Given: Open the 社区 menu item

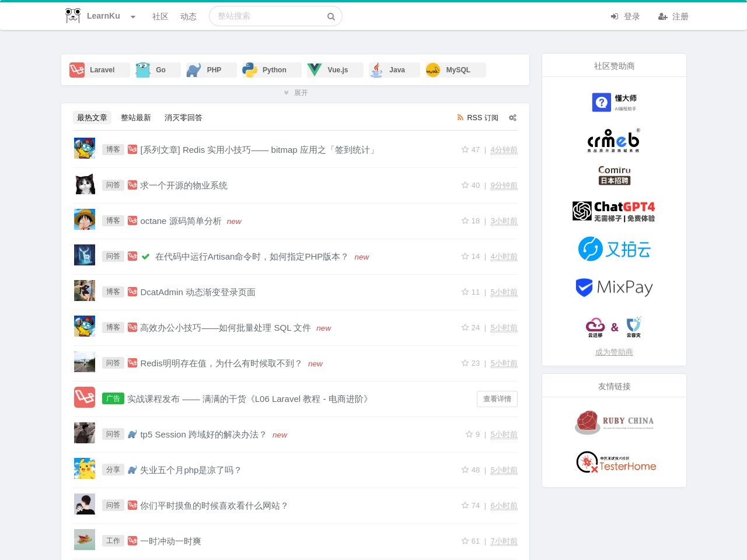Looking at the screenshot, I should (160, 16).
